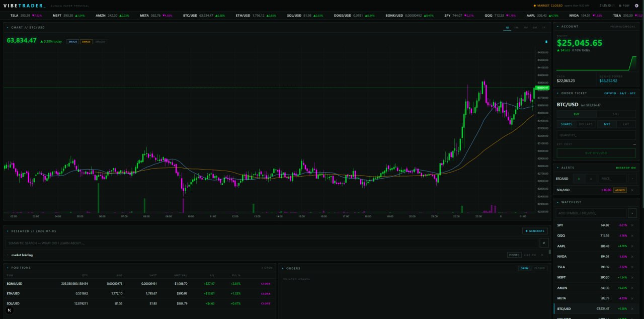Remove BTC/USD from the watchlist
The height and width of the screenshot is (319, 644).
coord(632,309)
